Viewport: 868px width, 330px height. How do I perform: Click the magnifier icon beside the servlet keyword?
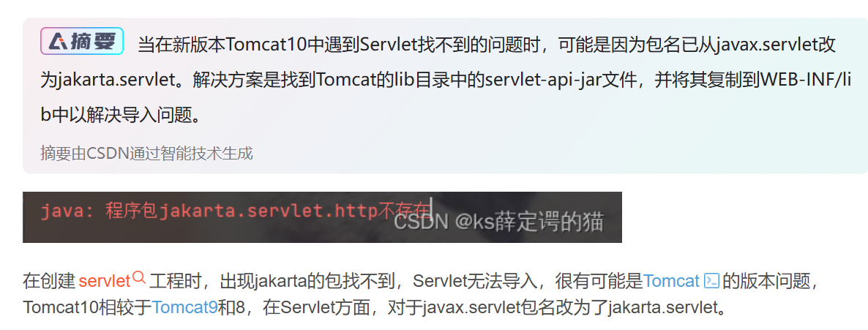coord(140,278)
